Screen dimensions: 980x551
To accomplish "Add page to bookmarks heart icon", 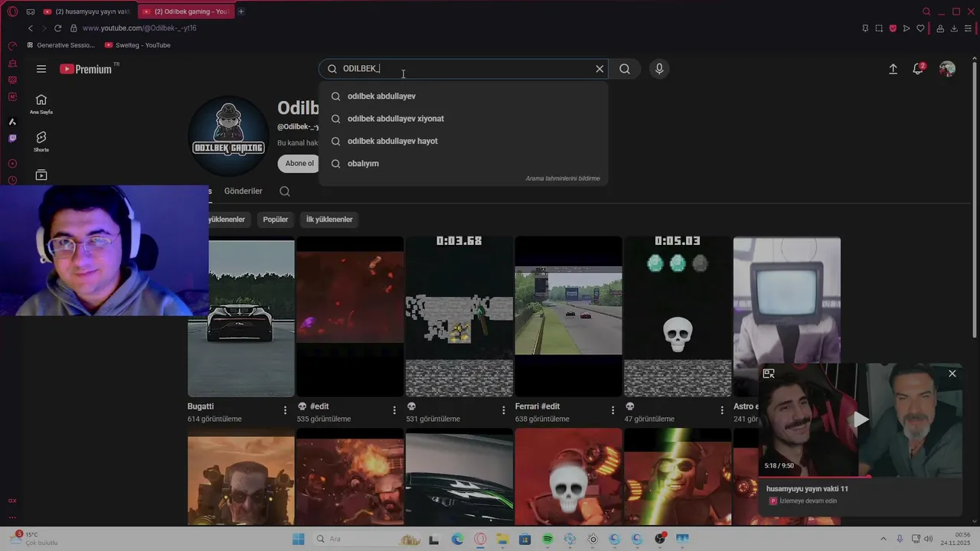I will 920,28.
